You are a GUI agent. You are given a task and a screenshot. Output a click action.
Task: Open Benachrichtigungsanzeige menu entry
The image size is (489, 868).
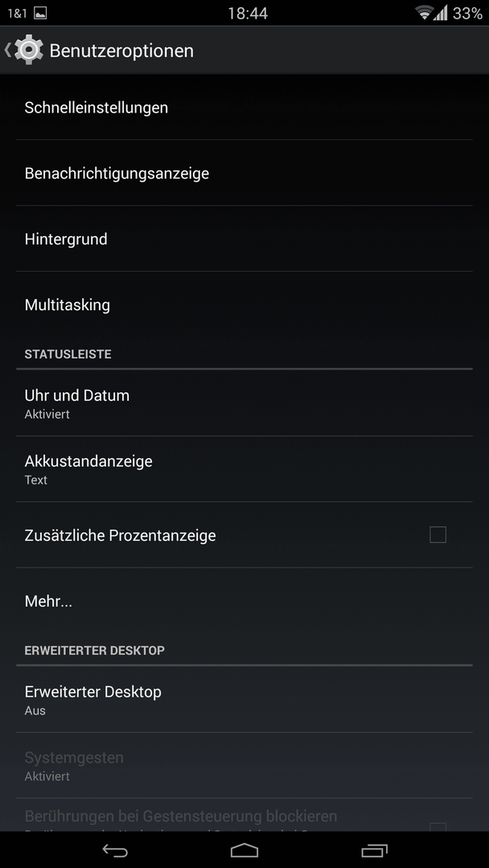click(244, 174)
